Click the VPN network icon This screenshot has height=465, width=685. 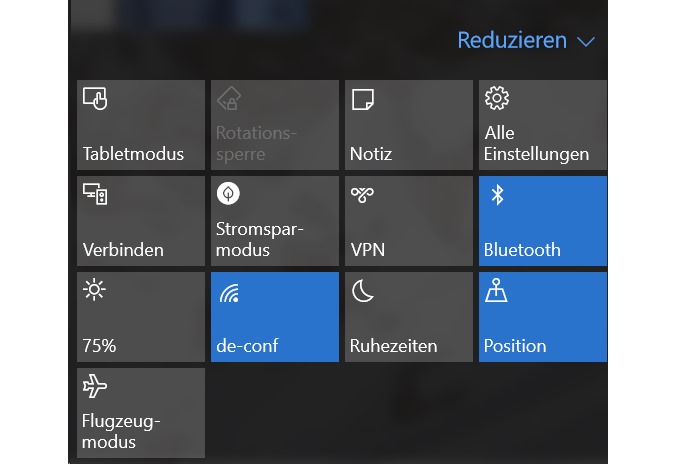pos(363,194)
